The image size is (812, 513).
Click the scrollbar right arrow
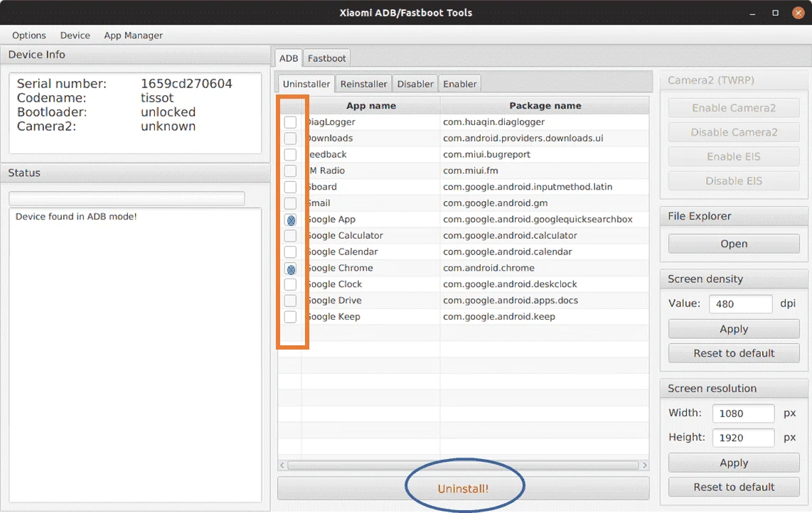tap(645, 465)
